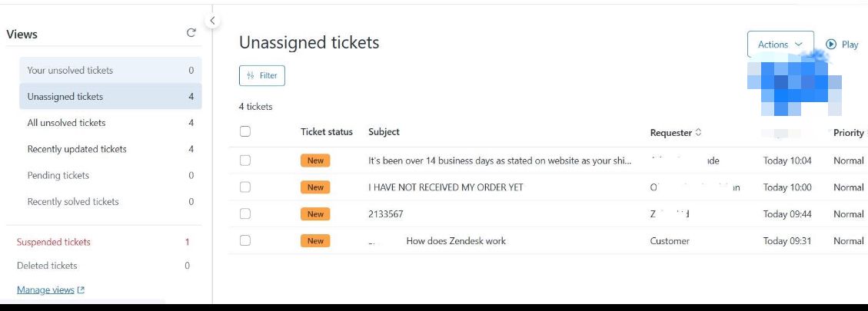Refresh the Views list icon
Screen dimensions: 868x311
coord(191,33)
